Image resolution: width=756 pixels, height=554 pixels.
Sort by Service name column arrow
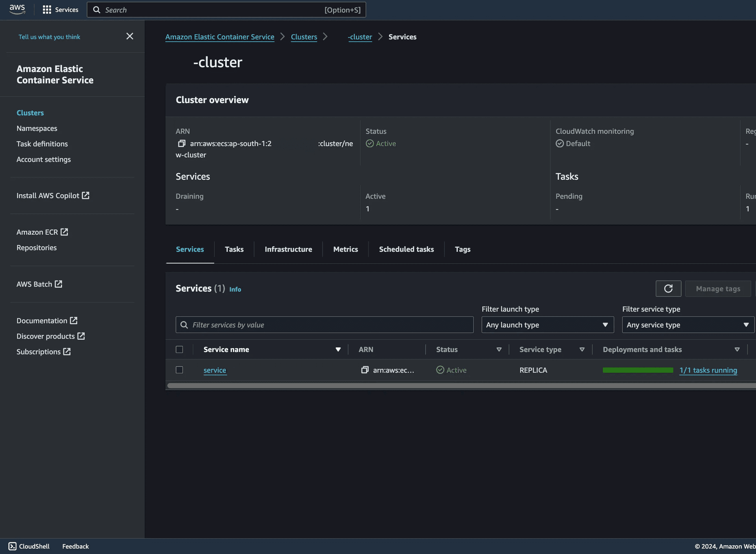tap(338, 350)
